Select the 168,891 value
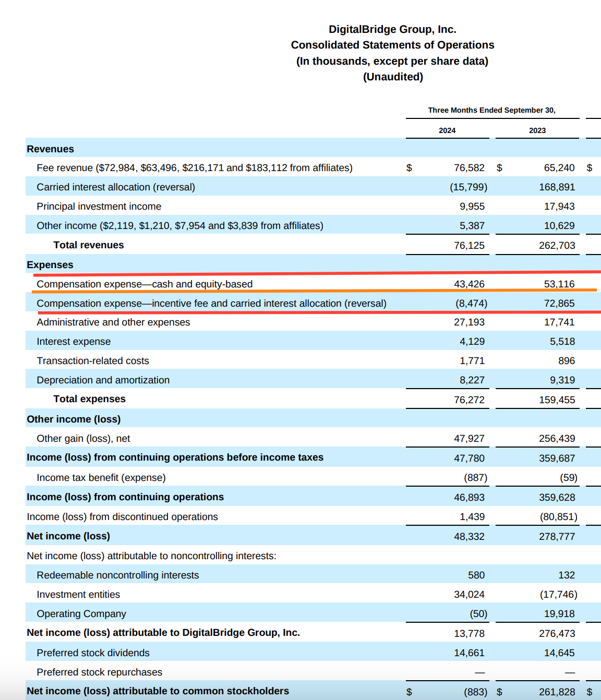The image size is (601, 700). point(557,187)
